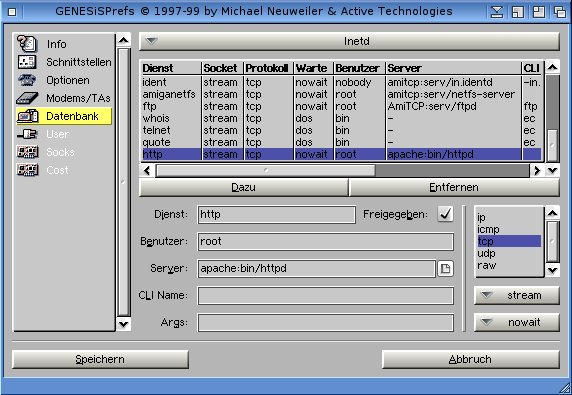Click service table scroll left arrow

coord(147,170)
